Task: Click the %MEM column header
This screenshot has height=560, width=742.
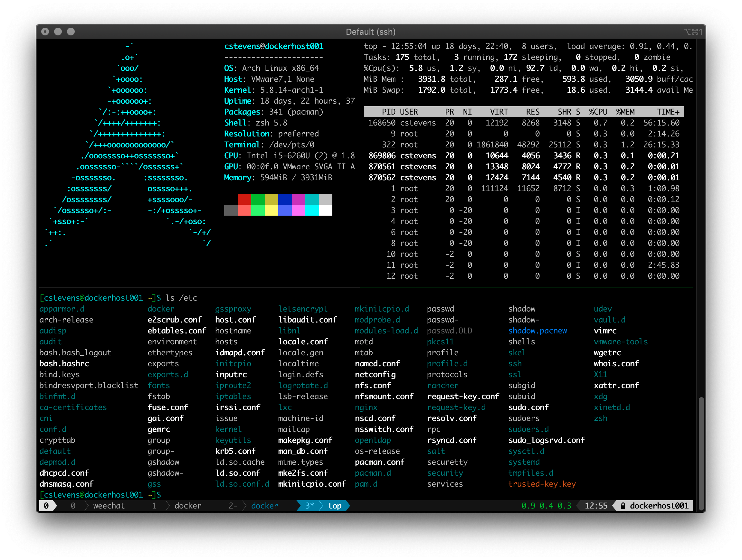Action: (625, 112)
